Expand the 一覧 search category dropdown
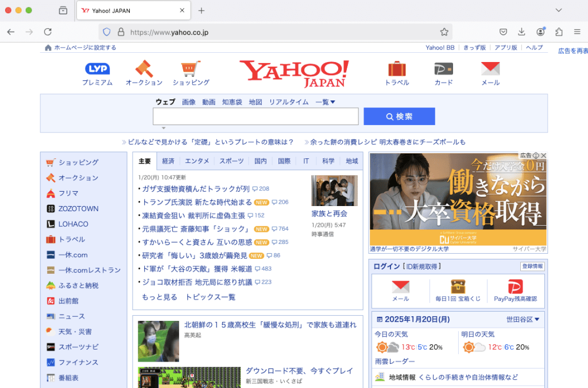This screenshot has width=588, height=388. 325,102
